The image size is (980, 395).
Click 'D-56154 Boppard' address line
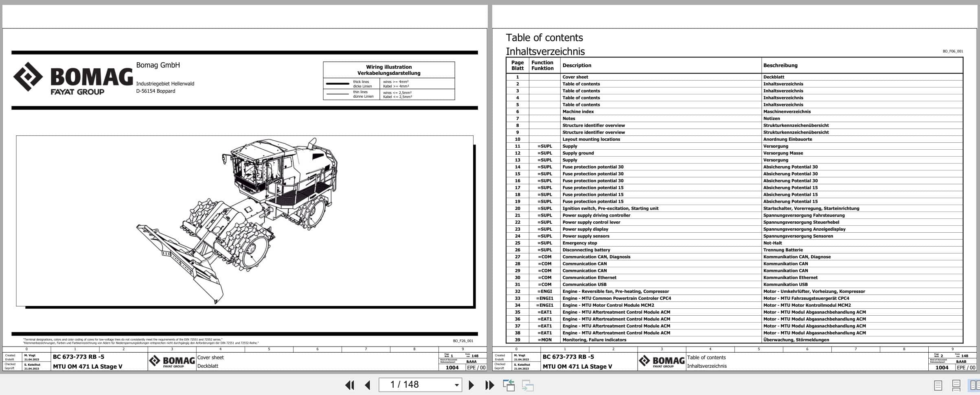156,91
